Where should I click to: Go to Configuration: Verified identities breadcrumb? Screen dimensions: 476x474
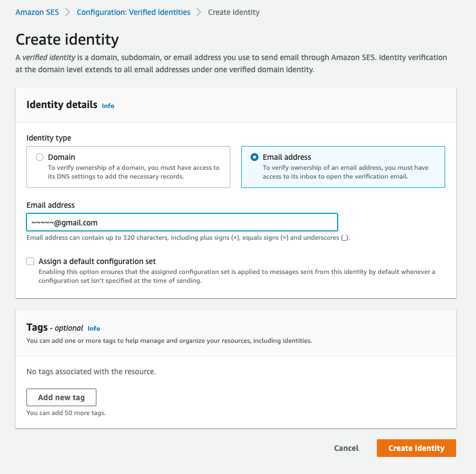tap(133, 12)
